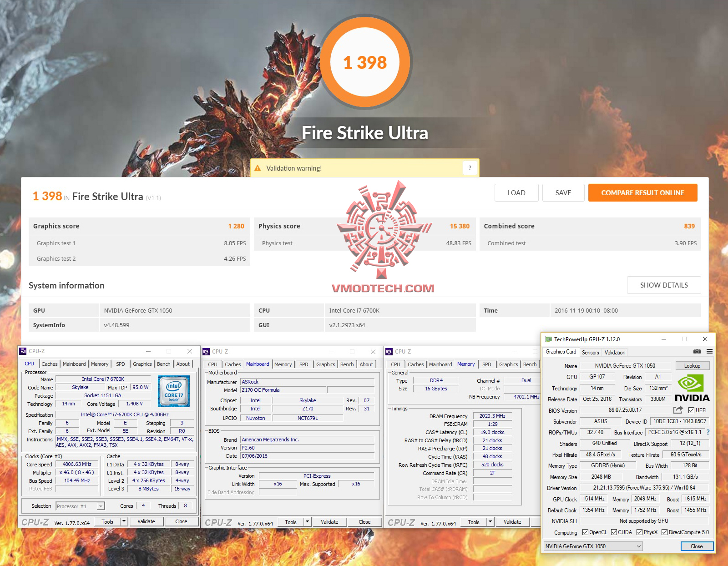Click the Intel Core i7 logo in CPU-Z
This screenshot has width=728, height=566.
coord(174,391)
